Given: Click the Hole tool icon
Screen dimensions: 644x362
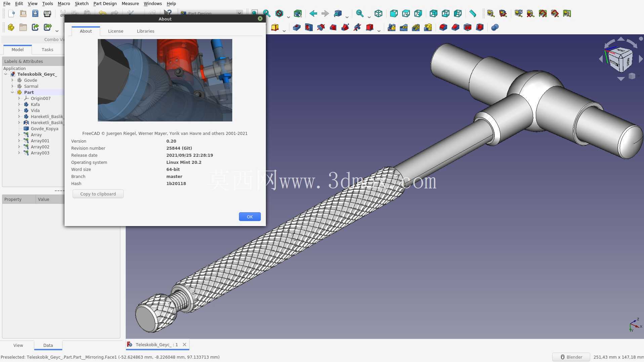Looking at the screenshot, I should (309, 27).
